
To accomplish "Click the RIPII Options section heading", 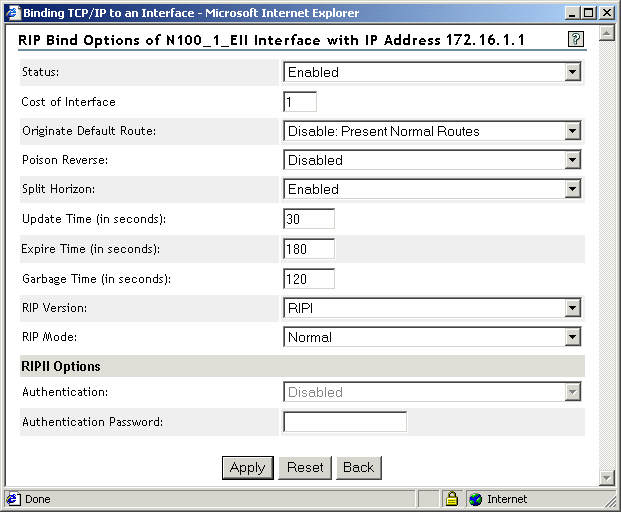I will (x=61, y=366).
